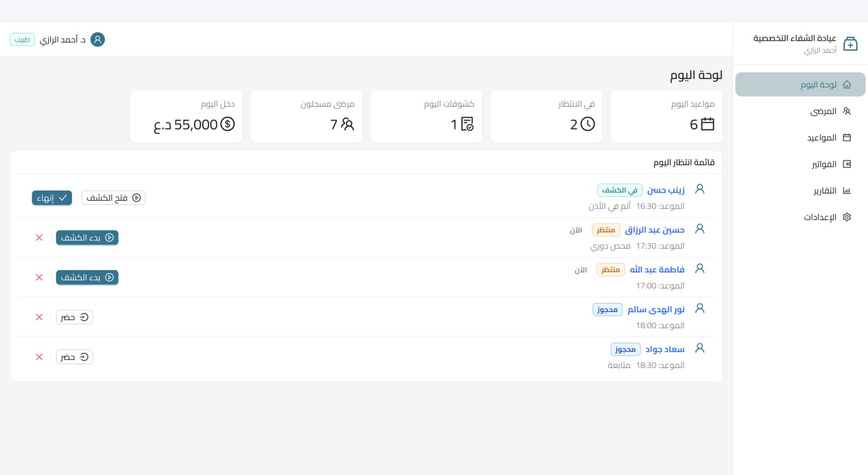Open patient link فاطمة عبد الله
This screenshot has width=868, height=475.
[x=657, y=269]
